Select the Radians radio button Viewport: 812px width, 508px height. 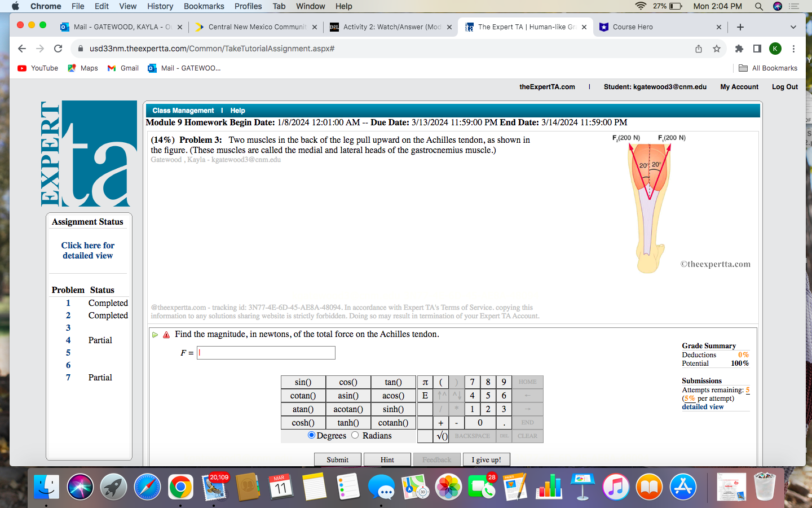coord(355,435)
